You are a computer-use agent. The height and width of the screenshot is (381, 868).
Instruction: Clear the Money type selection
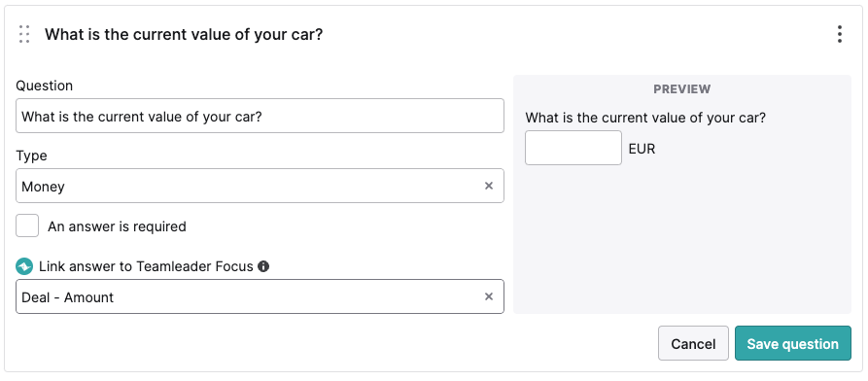point(489,186)
